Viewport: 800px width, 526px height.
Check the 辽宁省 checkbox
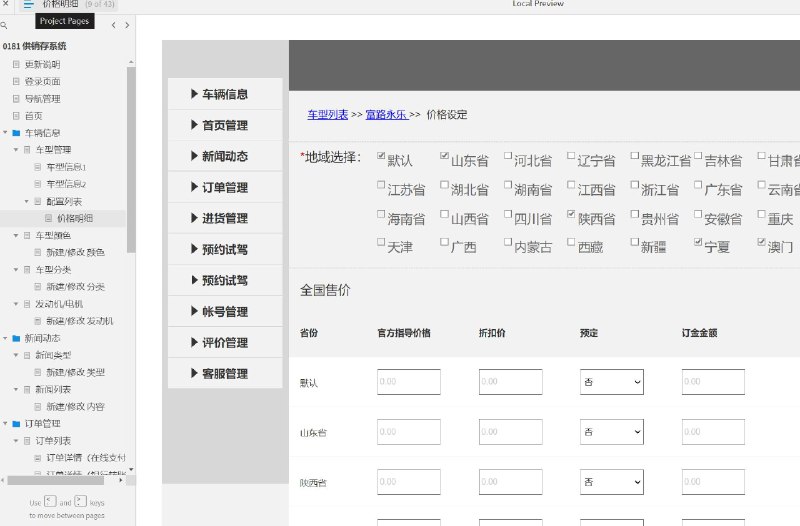pos(571,156)
